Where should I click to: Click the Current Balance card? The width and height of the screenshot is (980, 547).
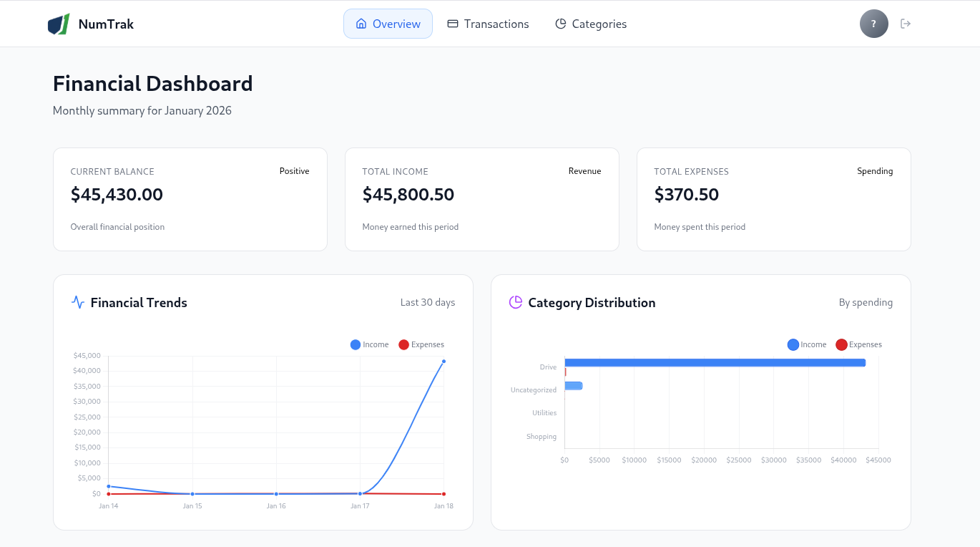click(x=190, y=199)
